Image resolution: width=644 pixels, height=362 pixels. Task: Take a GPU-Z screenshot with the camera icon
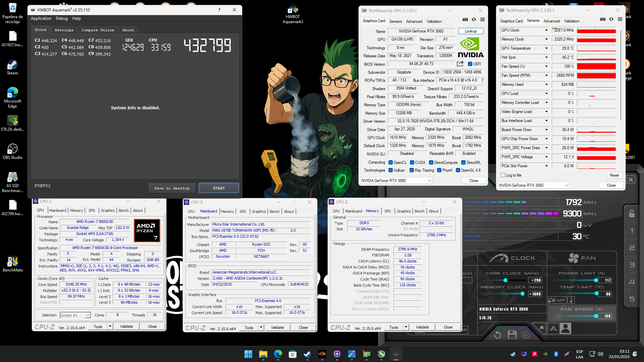[x=465, y=20]
